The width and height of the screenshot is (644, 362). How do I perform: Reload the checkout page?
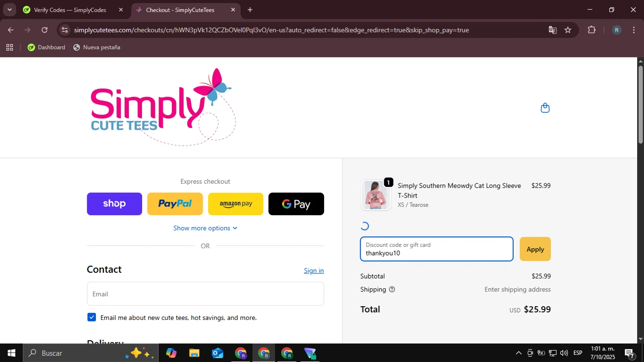point(45,30)
